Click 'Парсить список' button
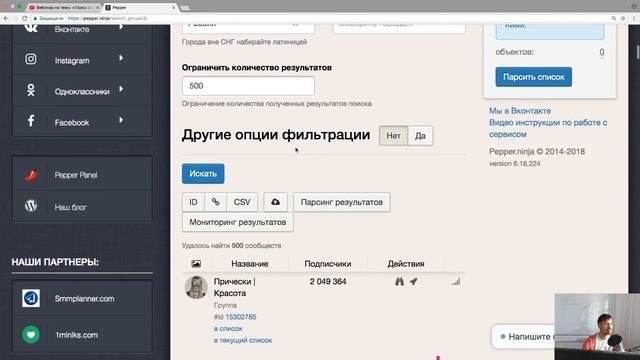 click(x=533, y=77)
